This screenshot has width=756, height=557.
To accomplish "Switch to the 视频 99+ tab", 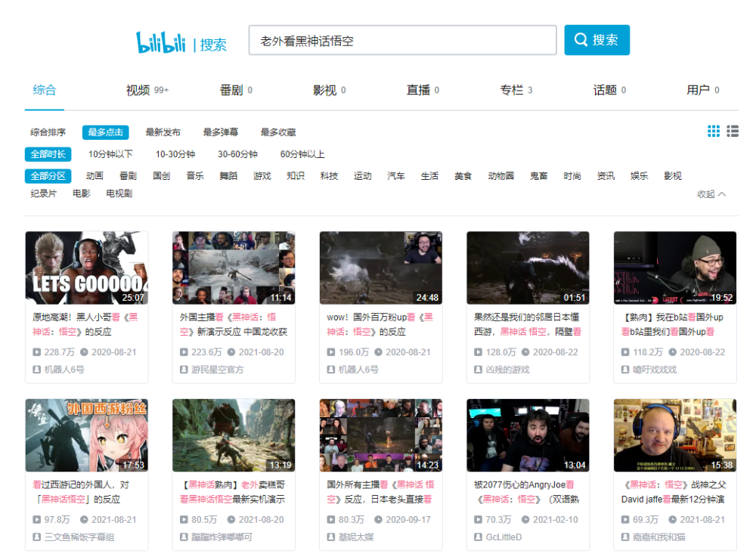I will click(147, 90).
